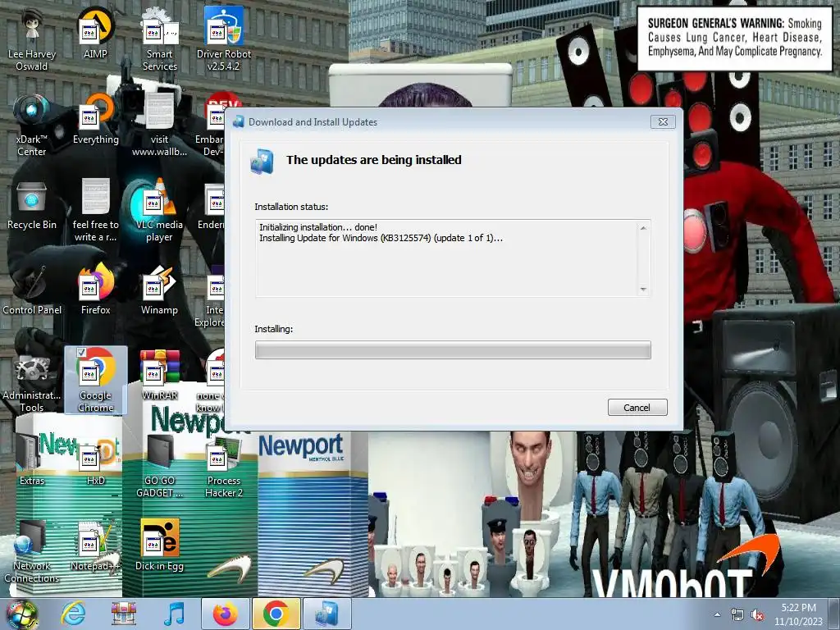Open the GO GO GADGET desktop icon

160,467
